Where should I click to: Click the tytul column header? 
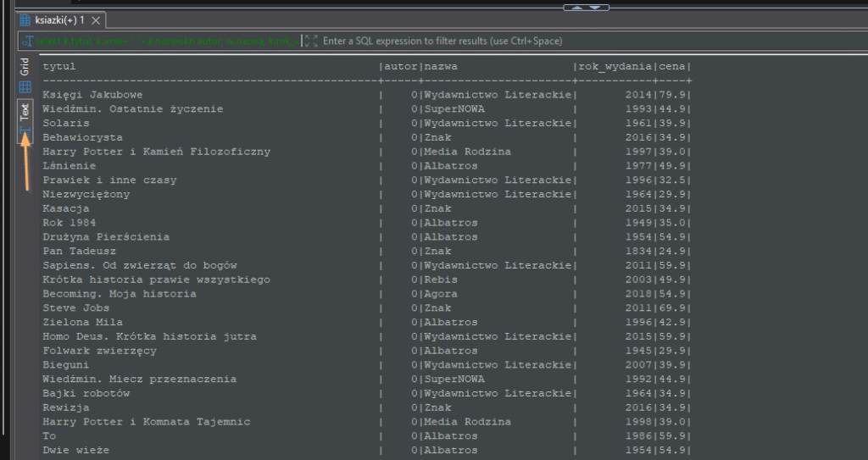pos(59,66)
